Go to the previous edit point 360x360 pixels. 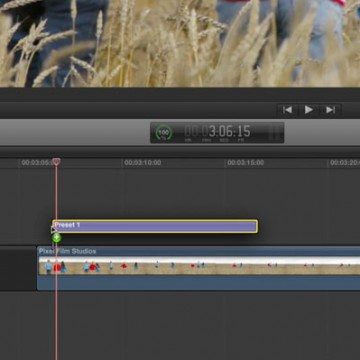[287, 110]
